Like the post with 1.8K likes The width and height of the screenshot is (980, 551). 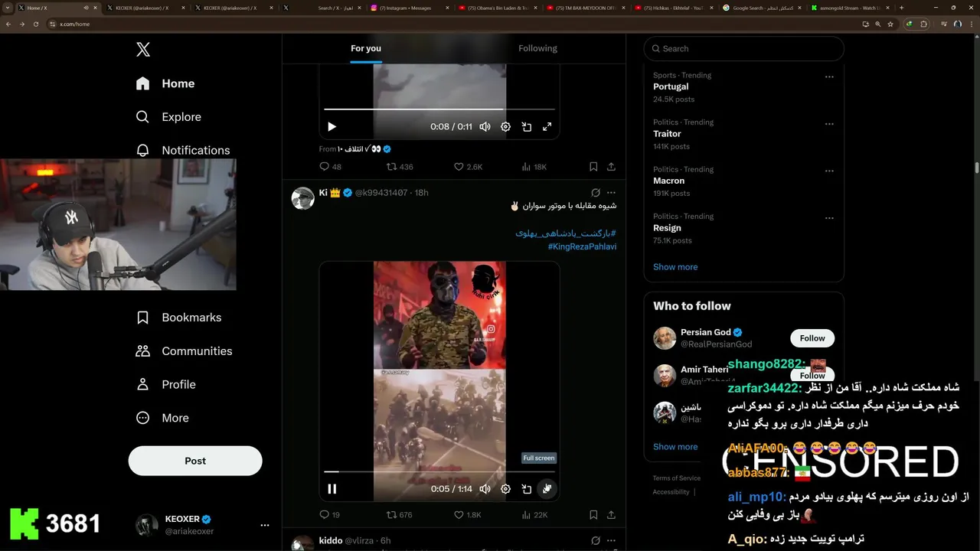point(468,515)
